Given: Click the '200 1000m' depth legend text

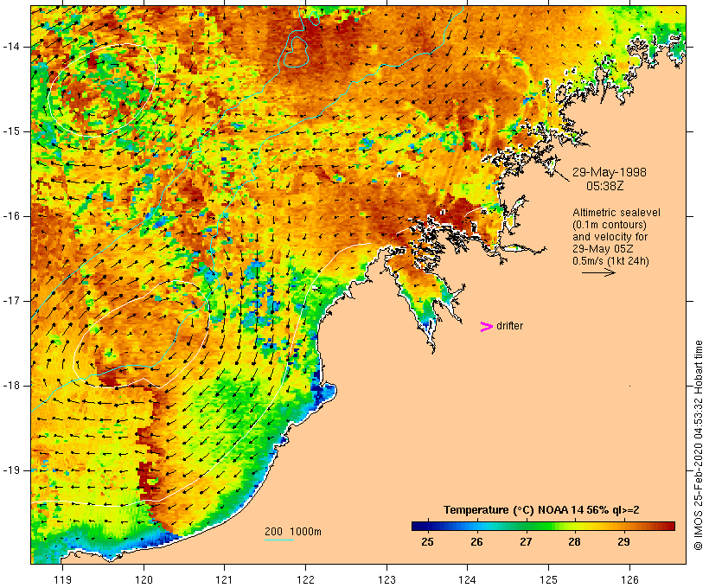Looking at the screenshot, I should point(293,532).
